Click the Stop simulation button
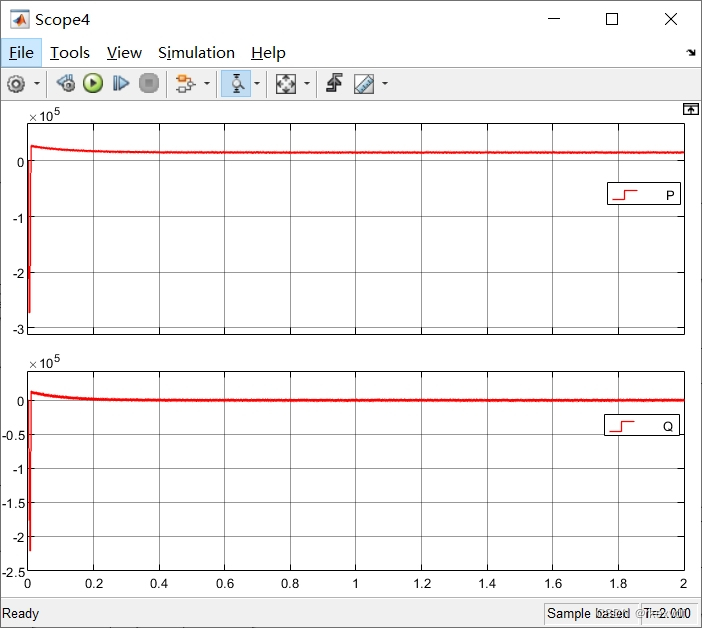The image size is (702, 628). click(x=149, y=84)
